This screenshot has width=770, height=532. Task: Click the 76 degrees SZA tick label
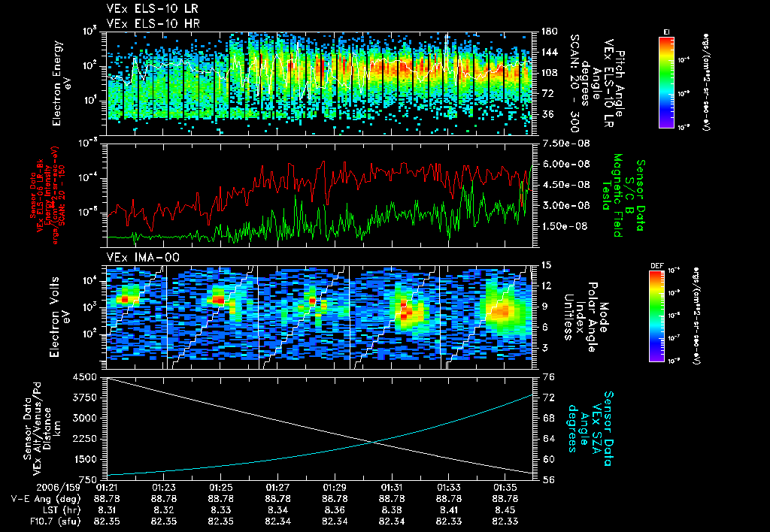pyautogui.click(x=548, y=377)
